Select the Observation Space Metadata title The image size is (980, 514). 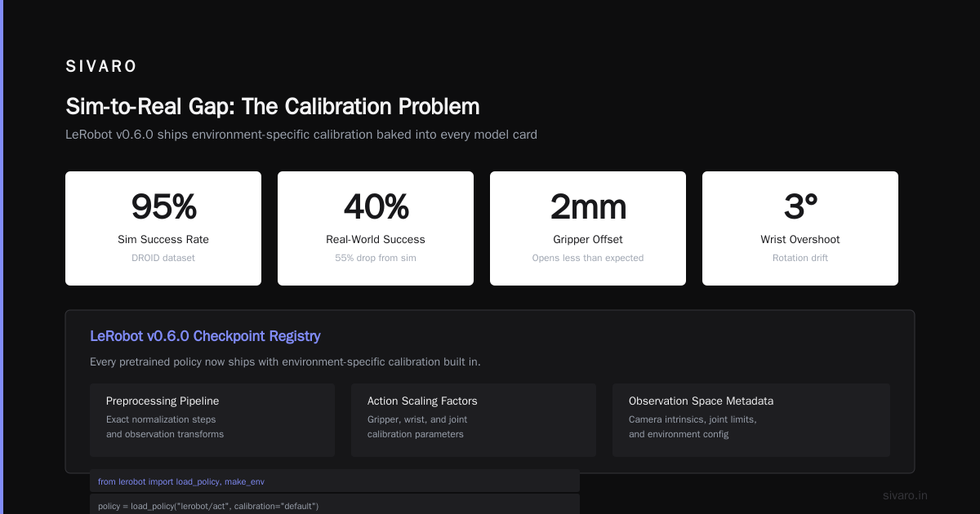(x=701, y=401)
